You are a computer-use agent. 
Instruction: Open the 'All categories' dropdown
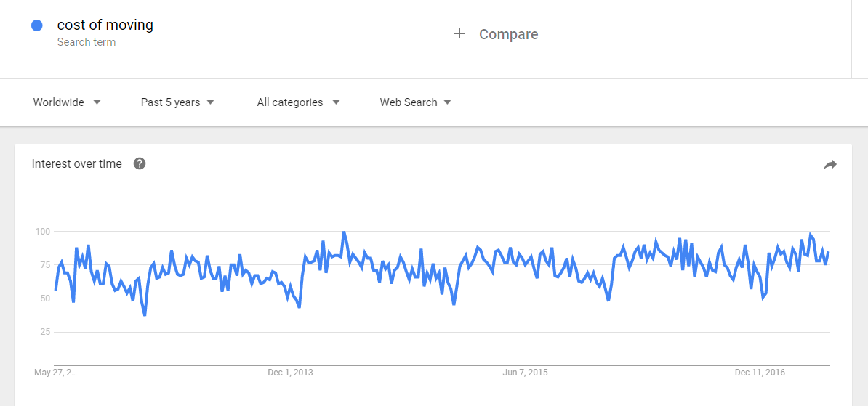tap(298, 102)
